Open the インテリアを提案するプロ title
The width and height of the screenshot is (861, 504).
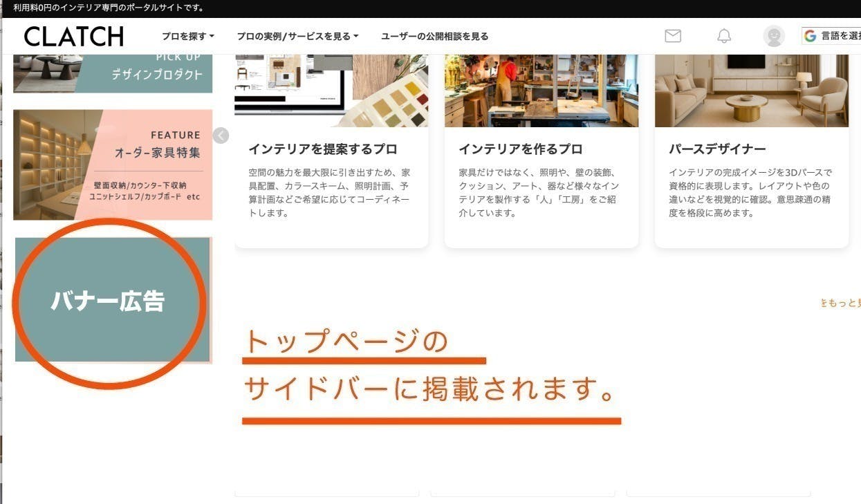coord(322,149)
